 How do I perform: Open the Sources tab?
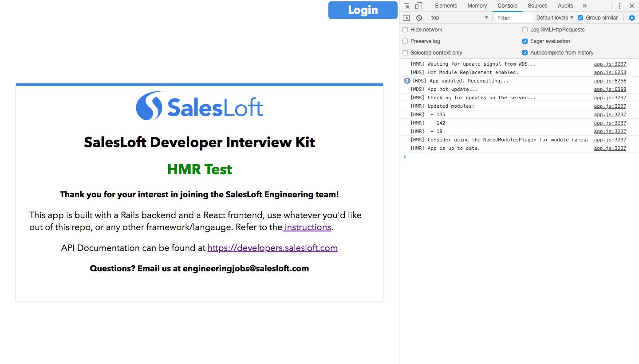(537, 6)
